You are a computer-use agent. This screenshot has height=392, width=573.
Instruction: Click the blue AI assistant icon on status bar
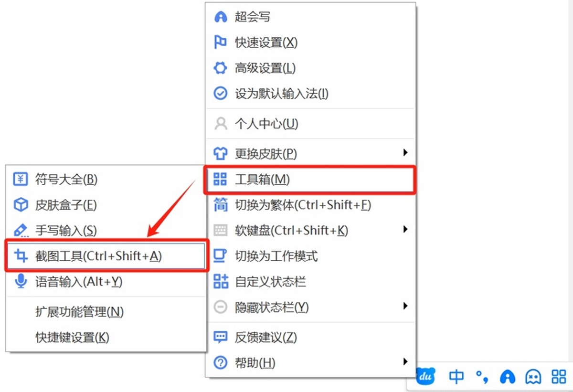click(508, 377)
